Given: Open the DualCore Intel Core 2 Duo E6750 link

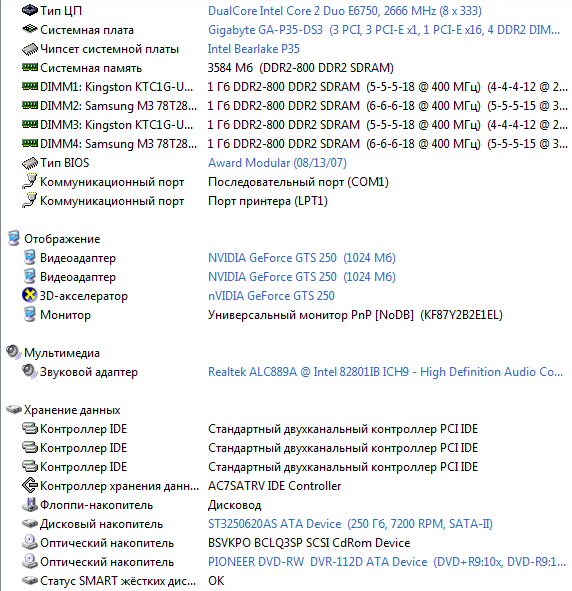Looking at the screenshot, I should coord(345,11).
